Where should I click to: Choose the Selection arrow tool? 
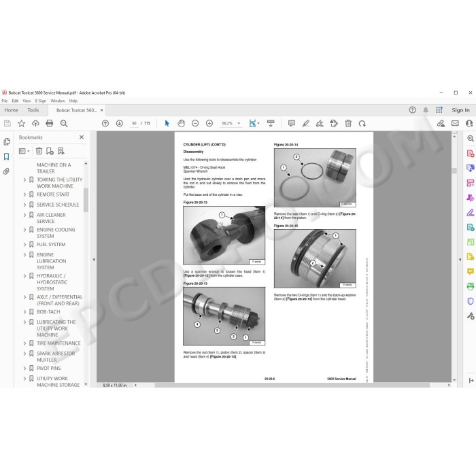[x=167, y=123]
